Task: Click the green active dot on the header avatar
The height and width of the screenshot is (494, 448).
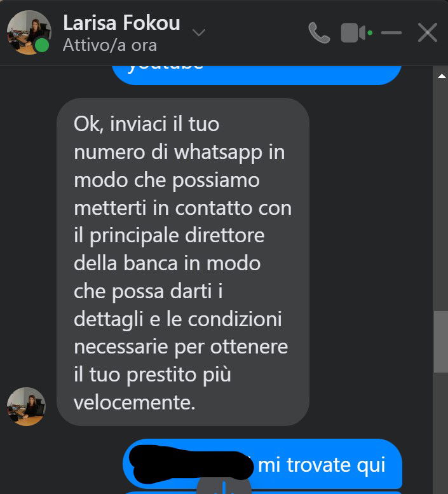Action: pyautogui.click(x=42, y=45)
